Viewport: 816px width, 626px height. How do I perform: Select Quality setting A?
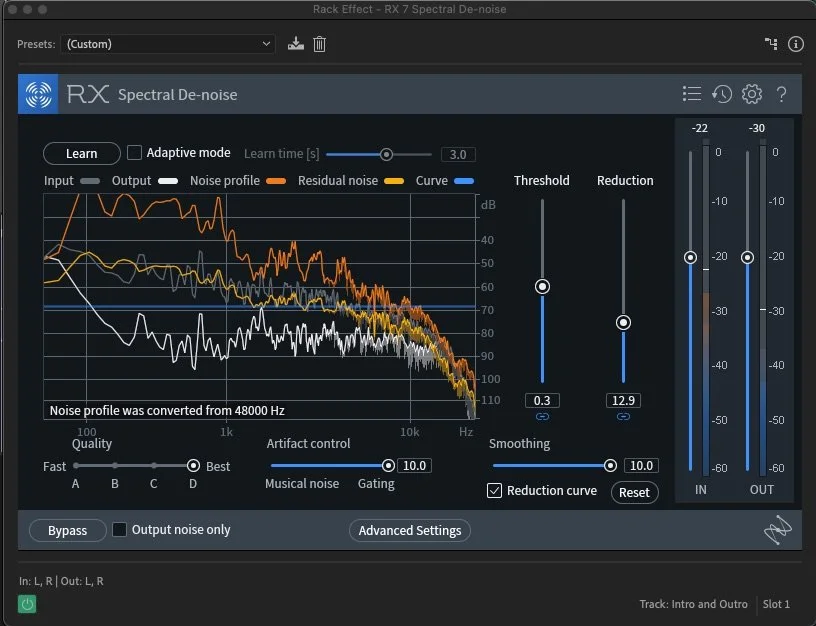pos(76,466)
